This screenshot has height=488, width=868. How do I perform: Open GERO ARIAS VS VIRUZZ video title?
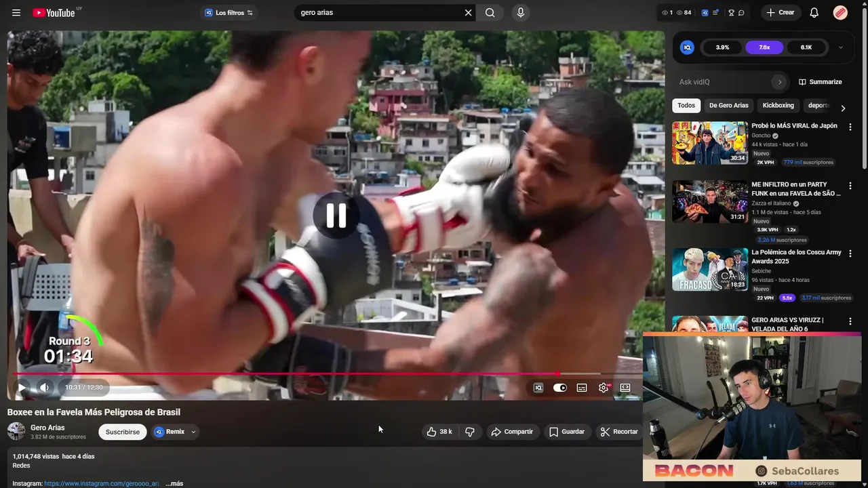787,324
